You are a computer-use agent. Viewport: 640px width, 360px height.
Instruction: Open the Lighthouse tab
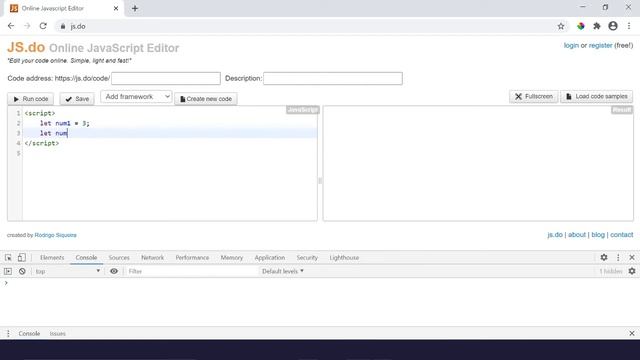pyautogui.click(x=344, y=258)
